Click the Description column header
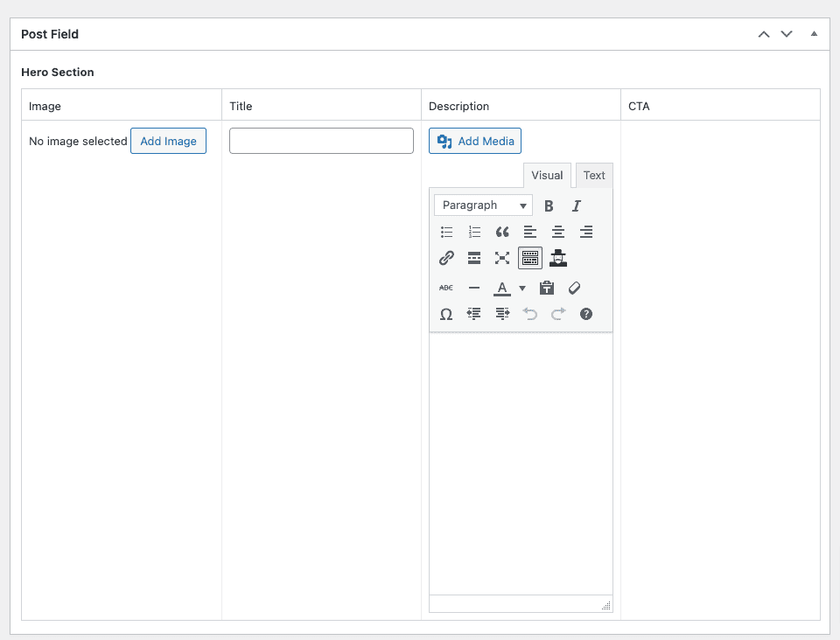840x640 pixels. (x=458, y=106)
